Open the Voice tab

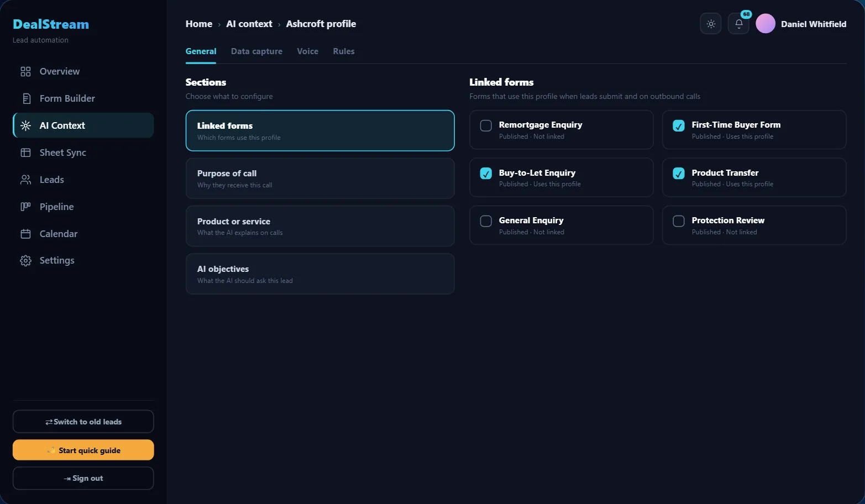tap(307, 51)
